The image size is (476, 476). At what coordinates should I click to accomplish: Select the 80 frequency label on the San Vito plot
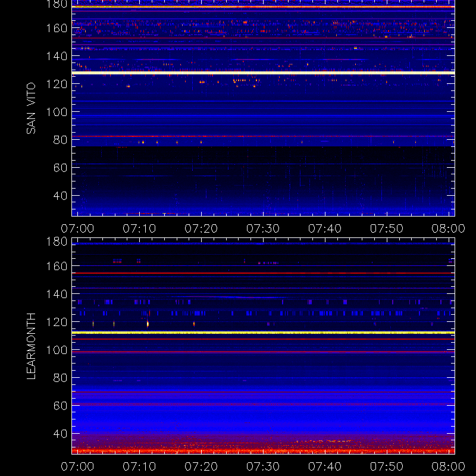(x=61, y=140)
